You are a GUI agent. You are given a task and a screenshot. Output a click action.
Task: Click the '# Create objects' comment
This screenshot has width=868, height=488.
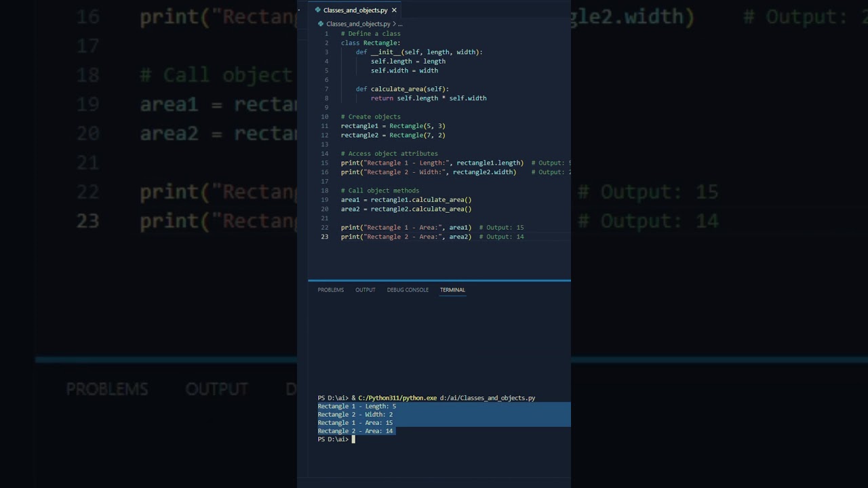click(x=371, y=117)
